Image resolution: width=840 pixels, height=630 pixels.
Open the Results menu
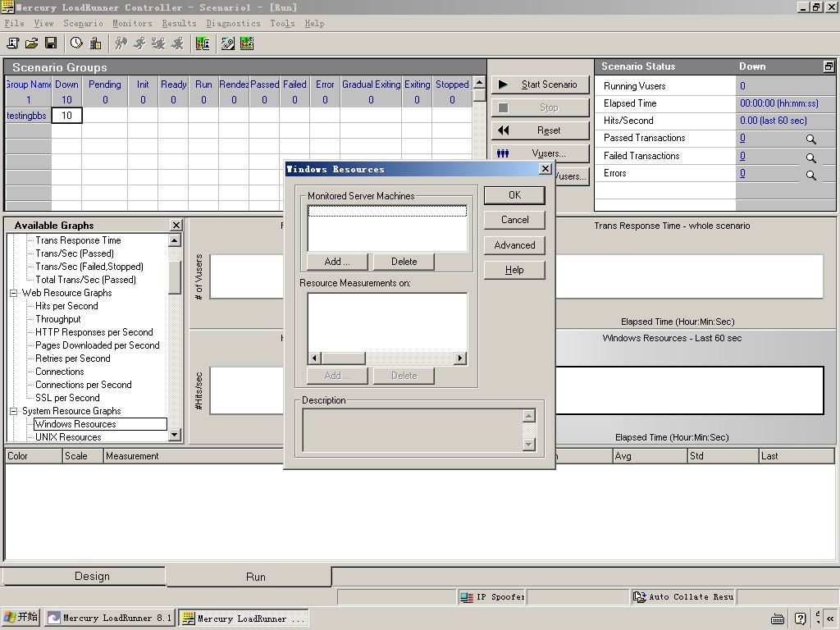coord(179,24)
